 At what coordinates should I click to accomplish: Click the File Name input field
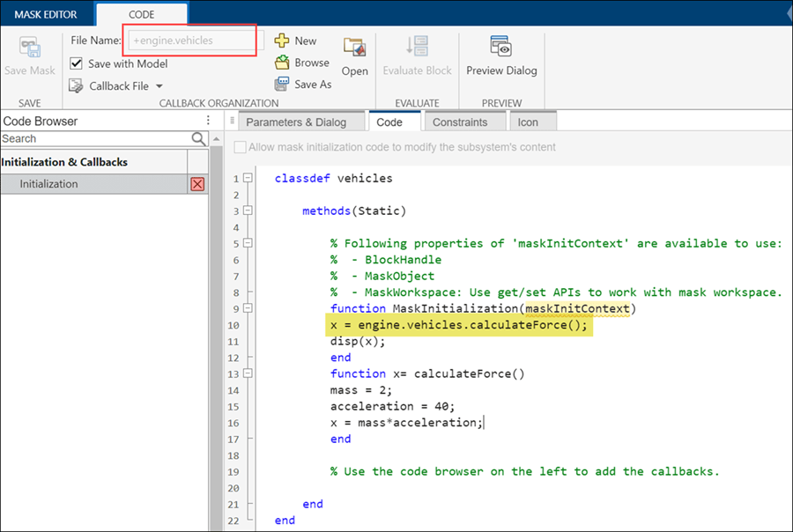[x=196, y=41]
